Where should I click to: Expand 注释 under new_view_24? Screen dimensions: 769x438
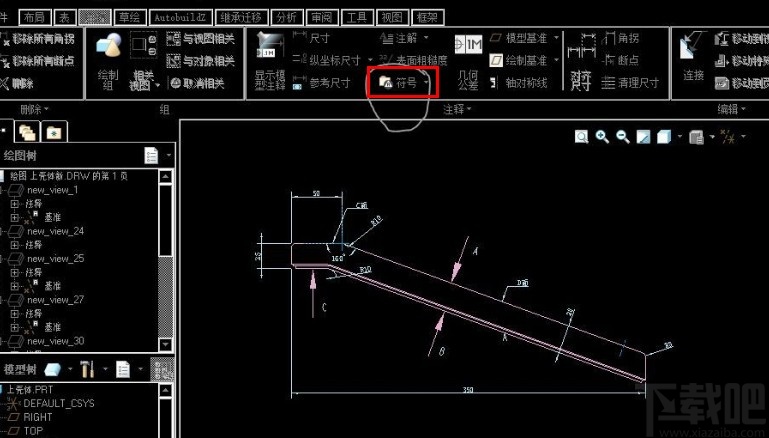click(x=15, y=245)
